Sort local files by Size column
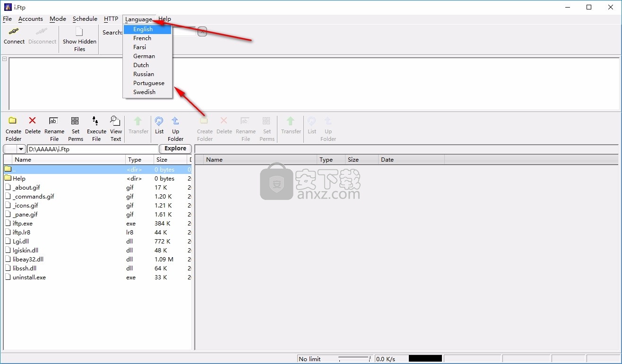The image size is (622, 364). coord(171,160)
